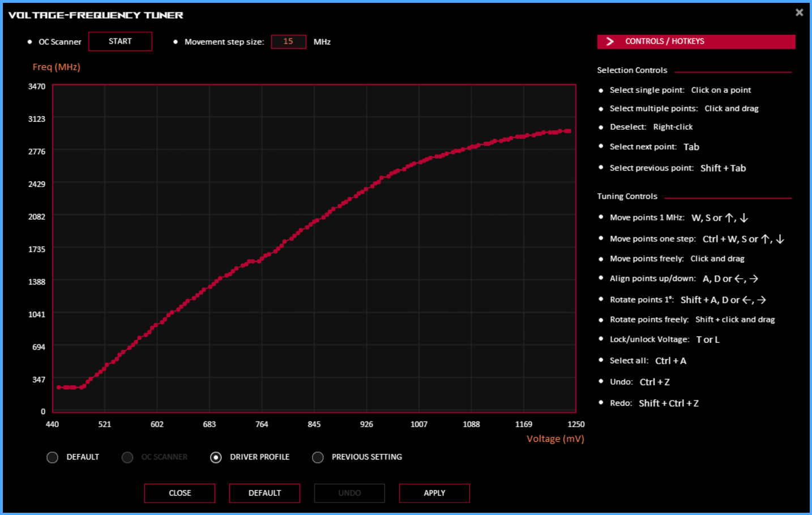Click 'Rotate points freely' hint text
Viewport: 812px width, 515px height.
[x=692, y=320]
